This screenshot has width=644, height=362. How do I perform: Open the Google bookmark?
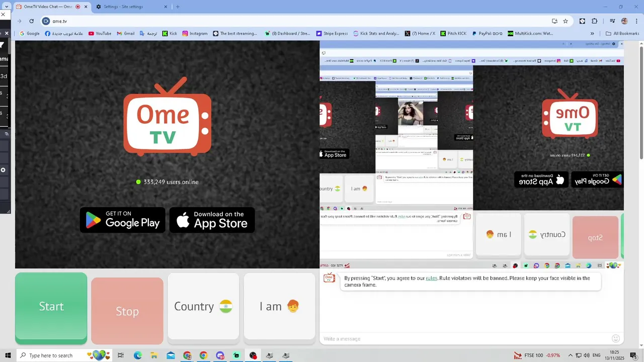tap(29, 34)
